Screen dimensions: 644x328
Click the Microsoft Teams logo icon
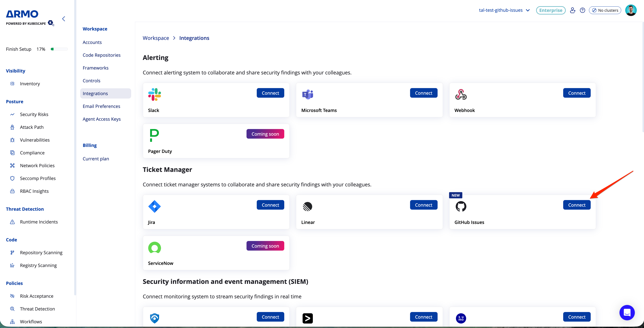pos(307,94)
